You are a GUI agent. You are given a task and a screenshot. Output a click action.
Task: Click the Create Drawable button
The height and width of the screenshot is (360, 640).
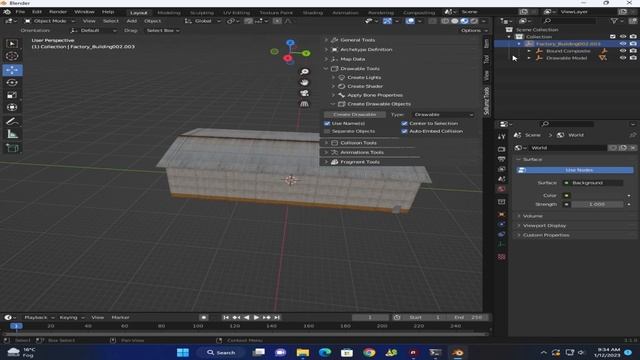pos(354,115)
